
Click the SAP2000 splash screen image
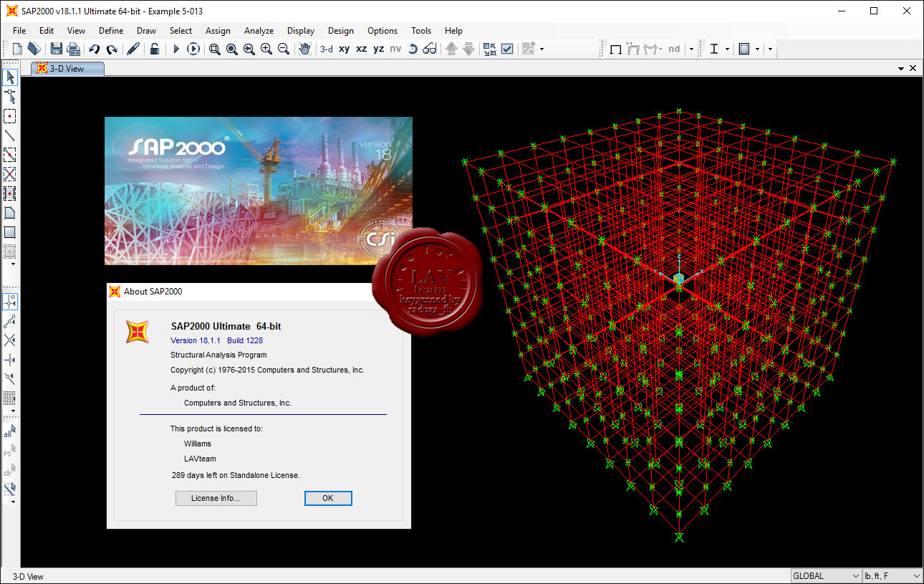tap(259, 191)
